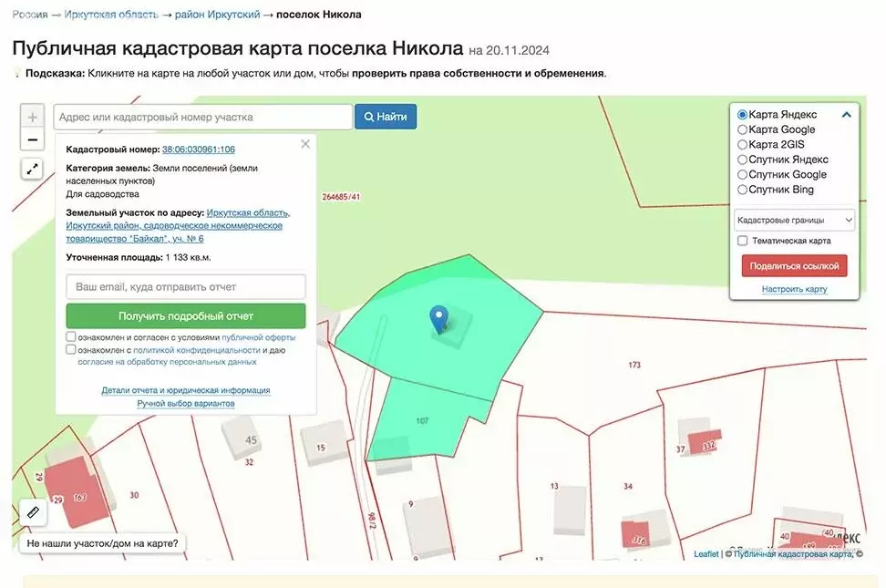Open политикой конфиденциальности link
The height and width of the screenshot is (588, 886).
click(x=197, y=350)
